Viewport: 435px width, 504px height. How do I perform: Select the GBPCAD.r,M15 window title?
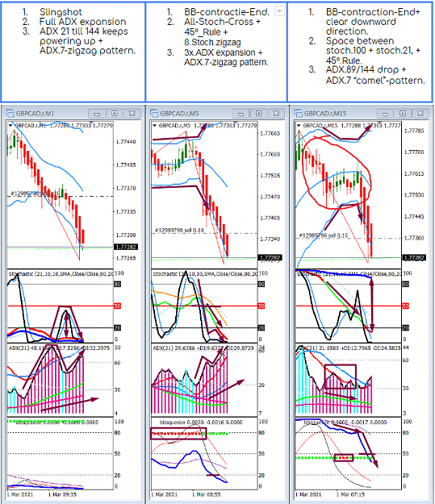coord(325,114)
